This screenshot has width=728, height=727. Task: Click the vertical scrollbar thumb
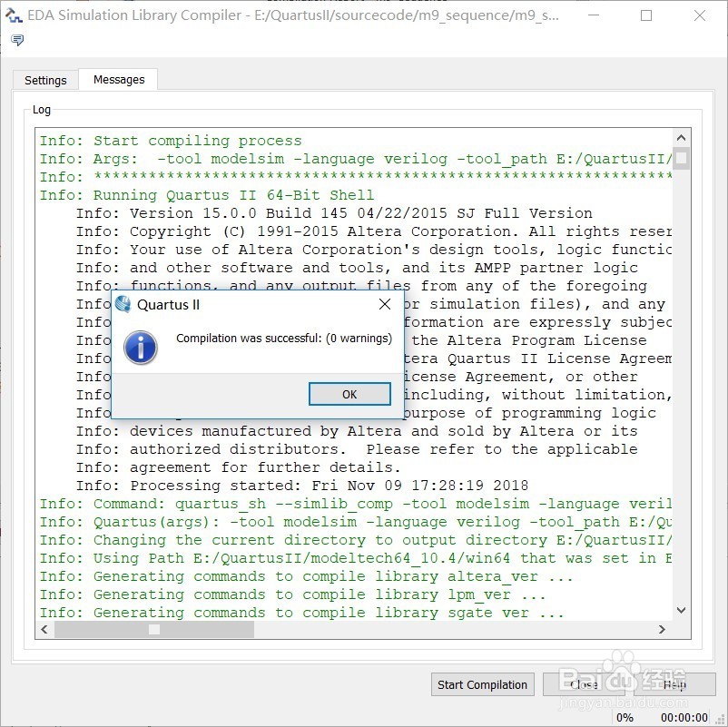point(681,158)
